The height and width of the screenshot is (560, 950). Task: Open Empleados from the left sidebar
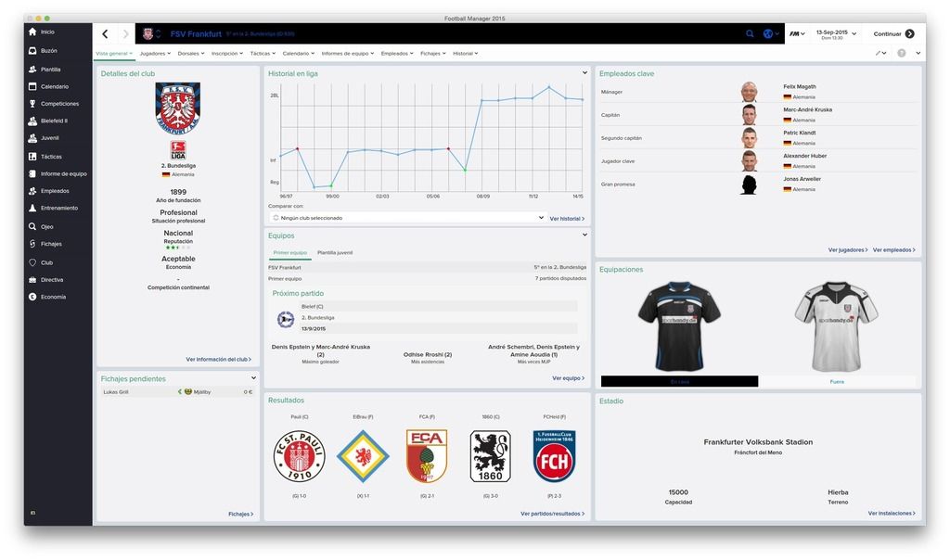pos(49,191)
